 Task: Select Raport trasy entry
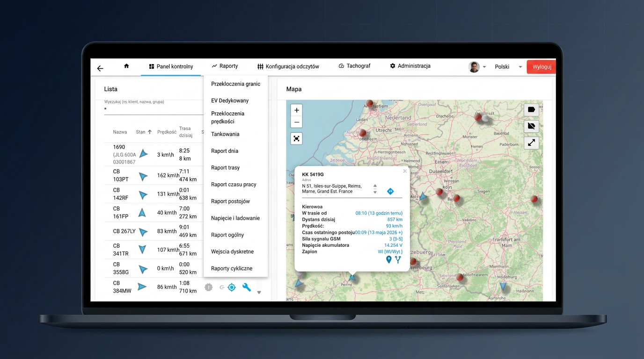click(225, 168)
